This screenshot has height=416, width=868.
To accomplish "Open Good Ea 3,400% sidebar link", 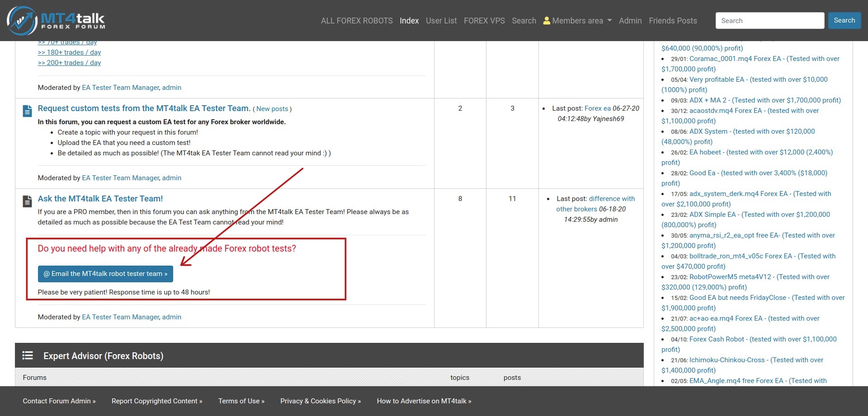I will [745, 178].
